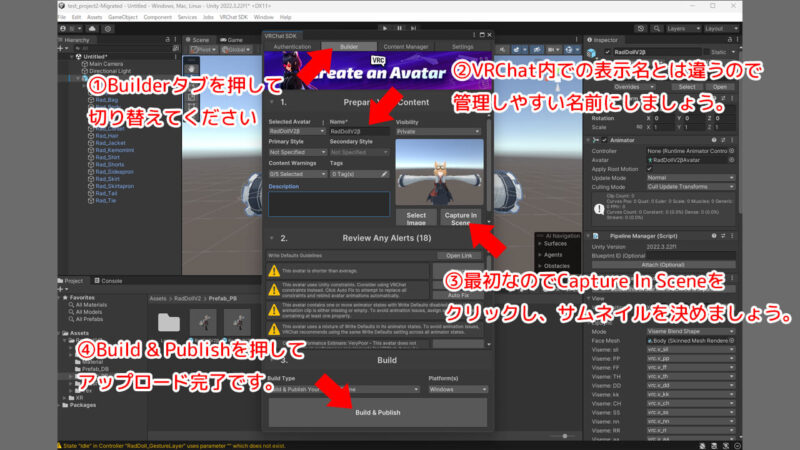
Task: Open the GameObject menu
Action: click(122, 17)
